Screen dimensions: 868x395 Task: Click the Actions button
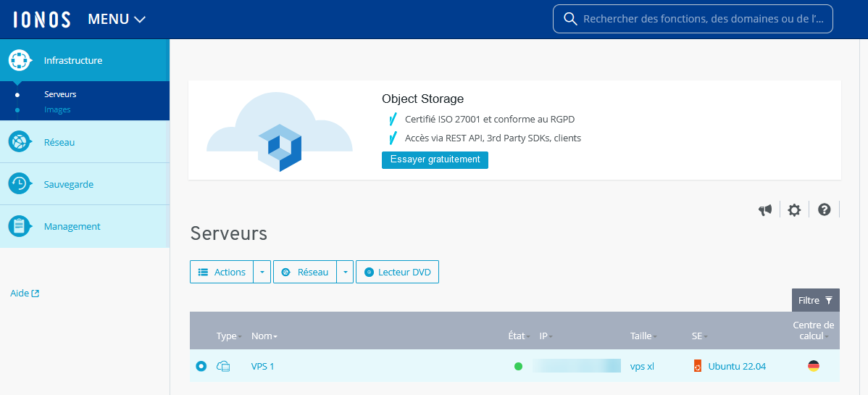pos(222,272)
